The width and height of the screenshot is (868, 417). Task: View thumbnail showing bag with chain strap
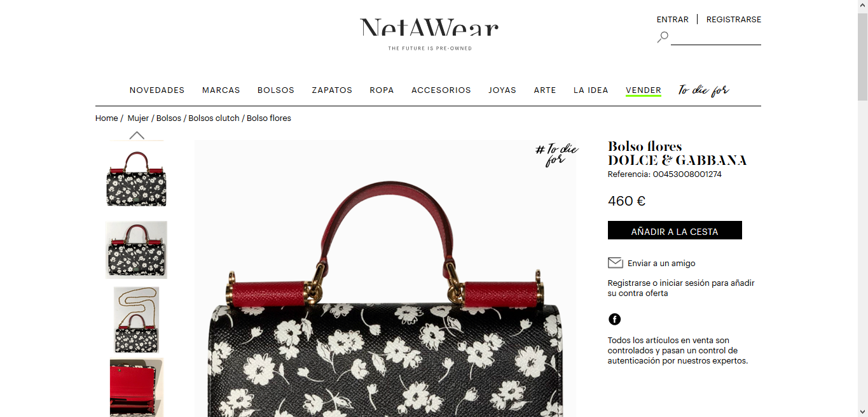(x=137, y=320)
